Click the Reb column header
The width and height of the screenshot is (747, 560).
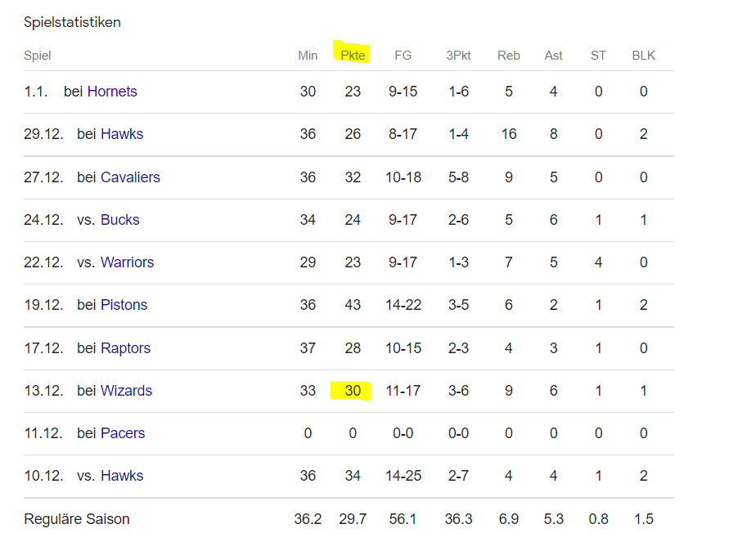508,56
